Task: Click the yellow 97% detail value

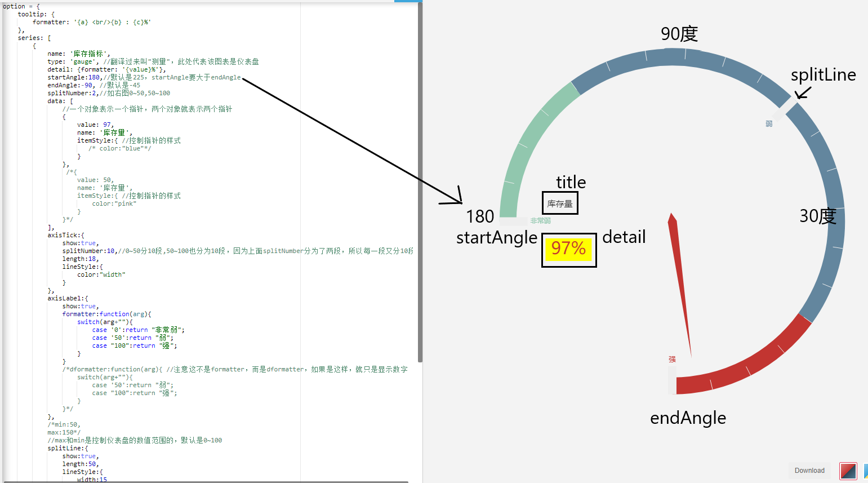Action: tap(568, 249)
